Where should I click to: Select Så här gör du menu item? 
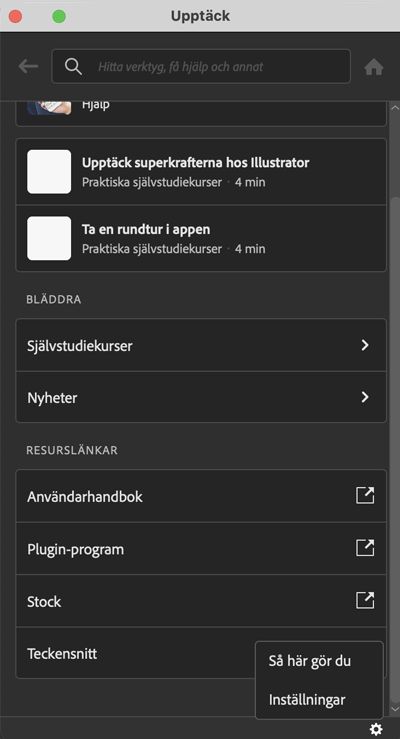pos(310,661)
